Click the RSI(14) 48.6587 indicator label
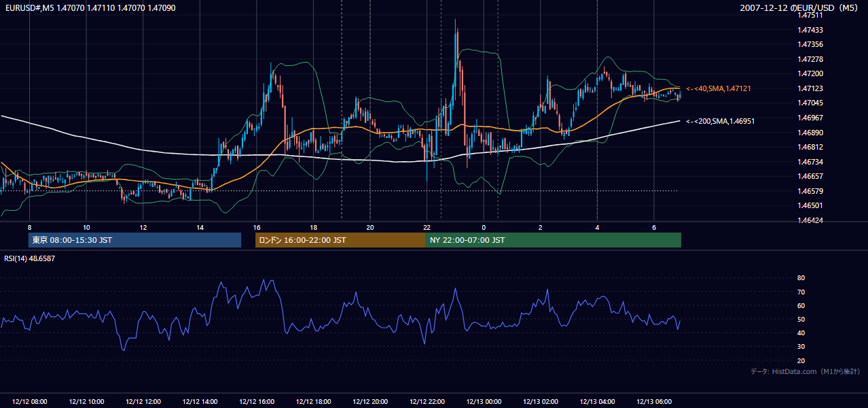This screenshot has width=868, height=408. tap(30, 258)
